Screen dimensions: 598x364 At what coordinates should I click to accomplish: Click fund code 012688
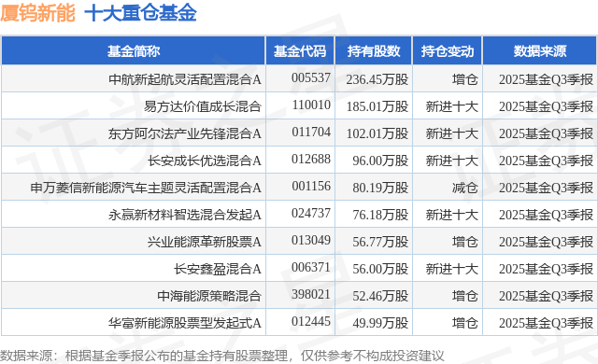[x=311, y=159]
